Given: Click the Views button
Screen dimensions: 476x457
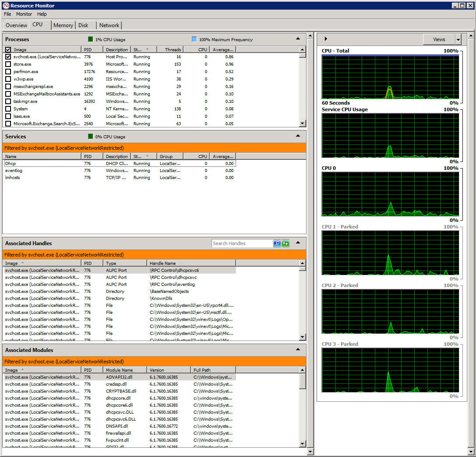Looking at the screenshot, I should 439,39.
